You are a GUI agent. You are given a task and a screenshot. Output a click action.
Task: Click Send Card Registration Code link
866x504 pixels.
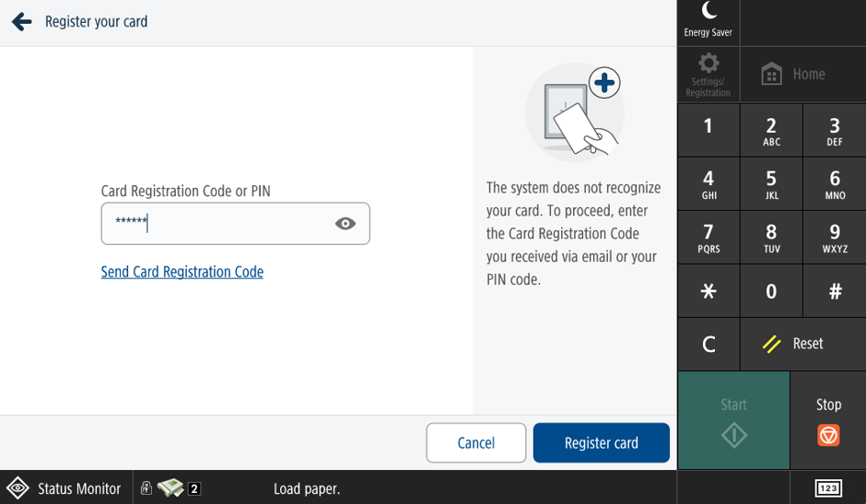(x=182, y=272)
